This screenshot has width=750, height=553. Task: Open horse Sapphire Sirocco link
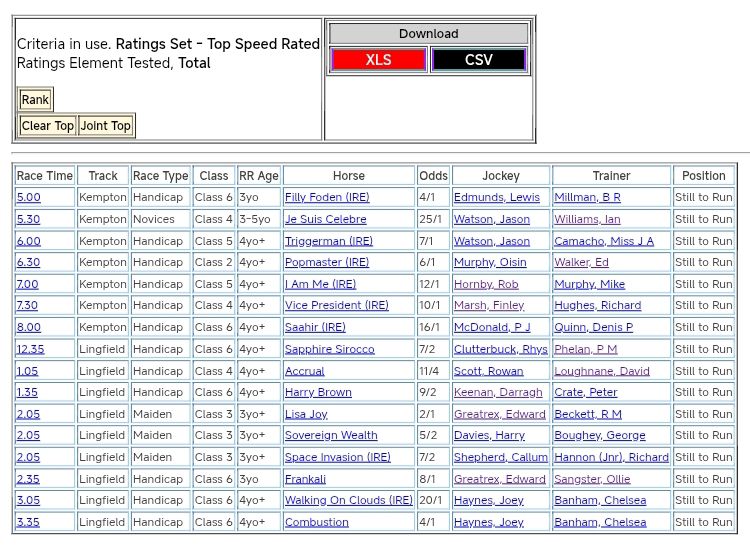pyautogui.click(x=330, y=349)
